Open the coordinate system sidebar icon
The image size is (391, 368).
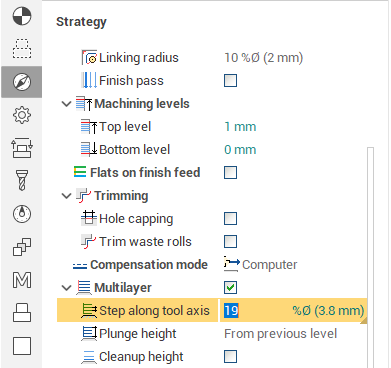22,16
